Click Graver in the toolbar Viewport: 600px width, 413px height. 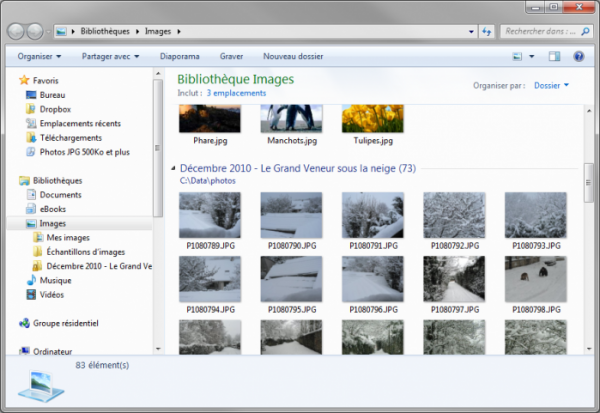pyautogui.click(x=231, y=57)
